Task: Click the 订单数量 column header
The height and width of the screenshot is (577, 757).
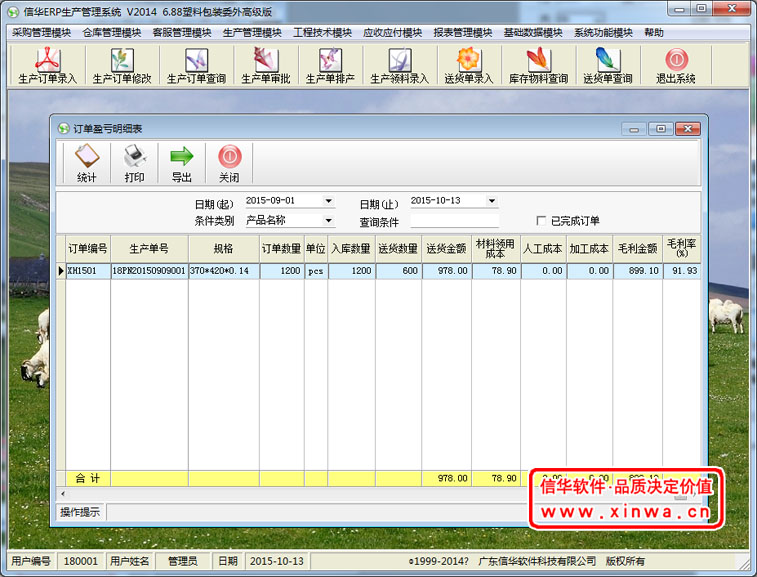Action: point(281,249)
